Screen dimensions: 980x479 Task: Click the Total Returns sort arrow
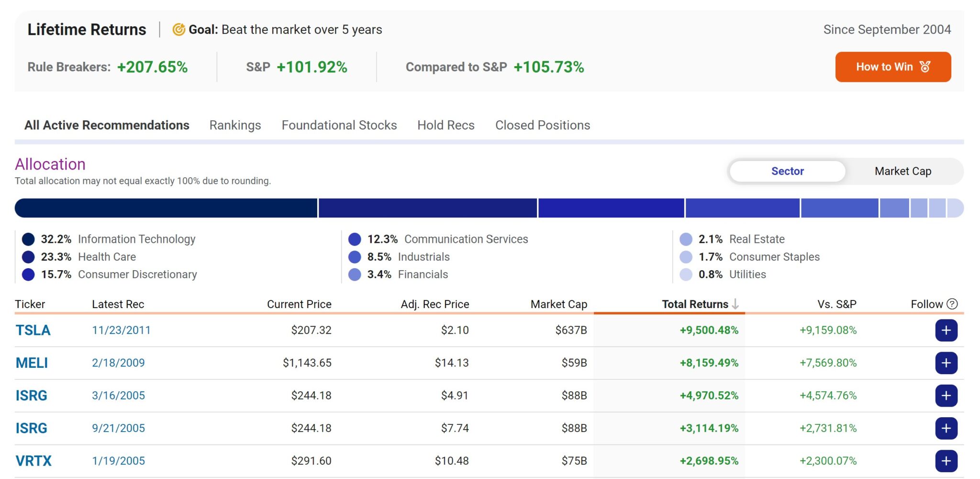click(735, 304)
